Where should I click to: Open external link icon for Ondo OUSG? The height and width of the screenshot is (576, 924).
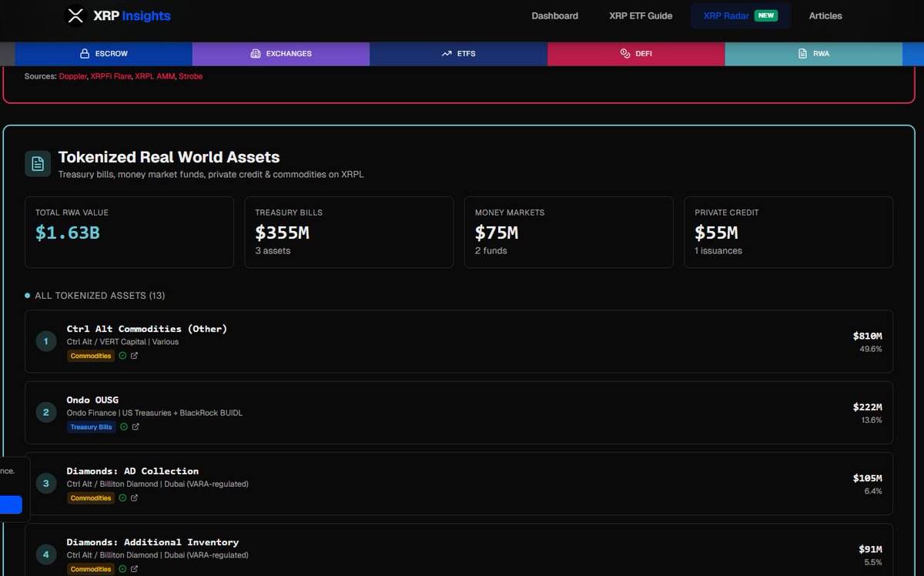[x=136, y=427]
